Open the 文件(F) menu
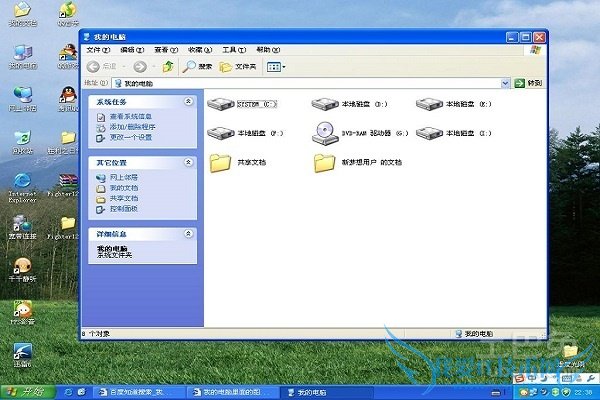This screenshot has height=400, width=600. tap(98, 50)
